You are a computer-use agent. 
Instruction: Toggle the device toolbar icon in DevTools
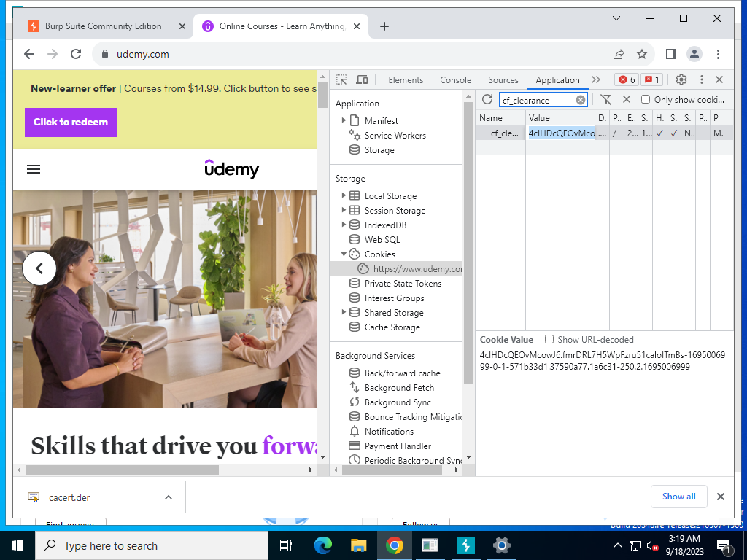point(362,79)
